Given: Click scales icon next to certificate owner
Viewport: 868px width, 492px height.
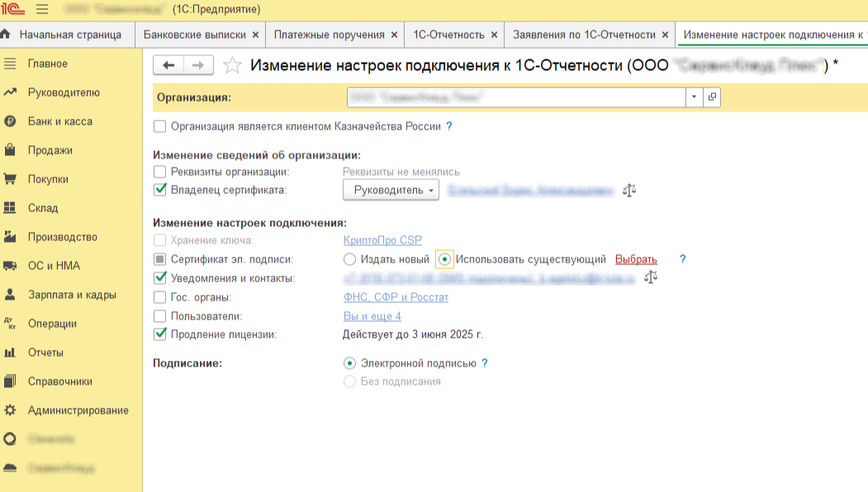Looking at the screenshot, I should click(x=628, y=191).
